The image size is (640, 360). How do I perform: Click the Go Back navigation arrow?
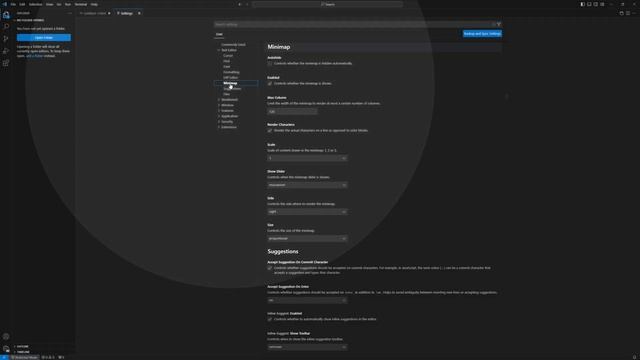pos(240,4)
